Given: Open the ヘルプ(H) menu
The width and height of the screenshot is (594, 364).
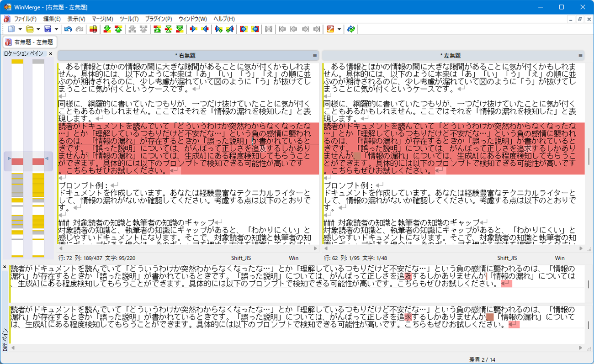Looking at the screenshot, I should [224, 19].
